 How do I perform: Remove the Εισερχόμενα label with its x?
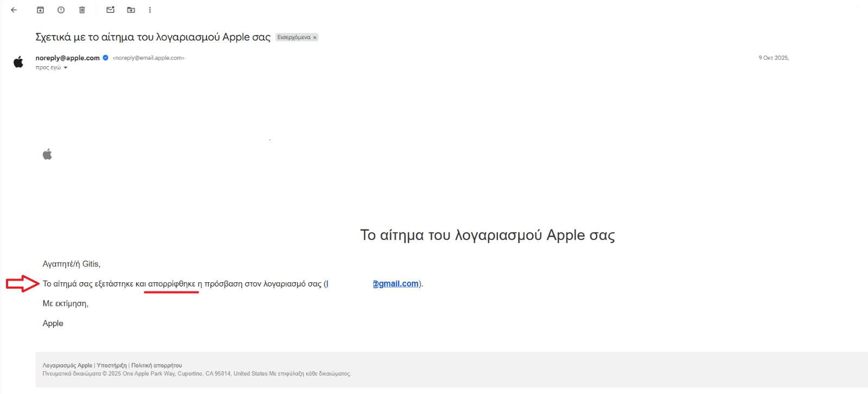click(315, 37)
